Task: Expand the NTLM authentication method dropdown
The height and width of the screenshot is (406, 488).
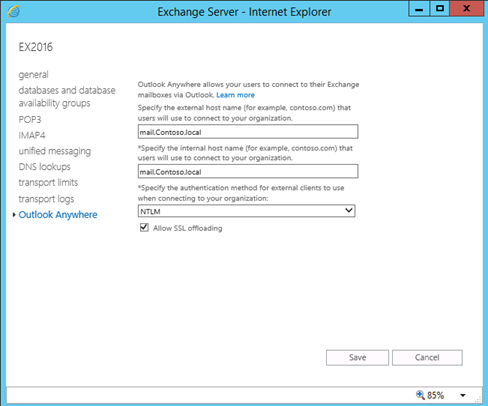Action: [247, 211]
